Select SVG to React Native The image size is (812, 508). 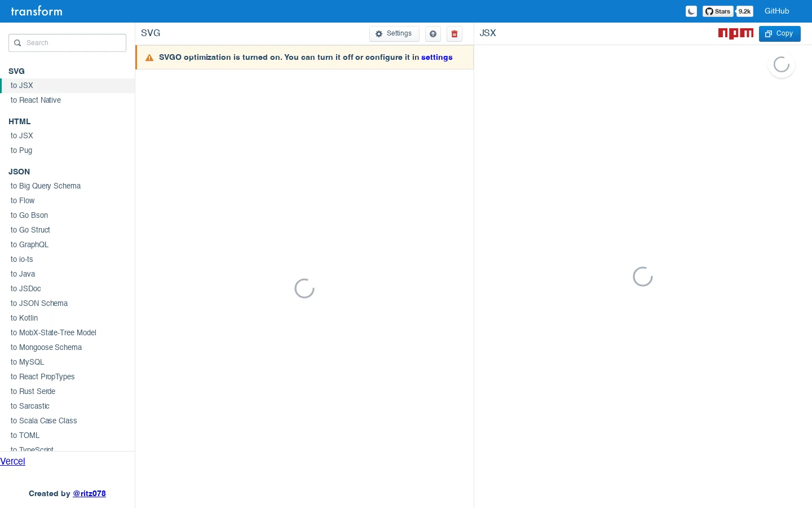click(67, 100)
